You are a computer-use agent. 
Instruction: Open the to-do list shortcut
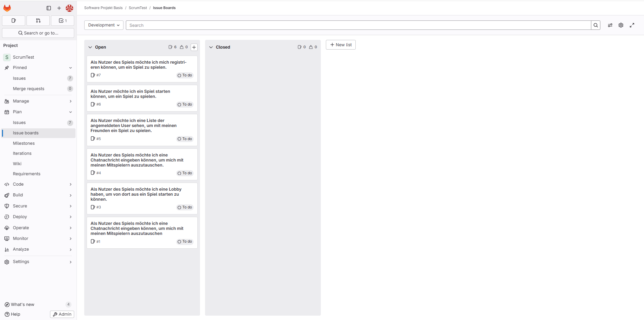(x=63, y=21)
